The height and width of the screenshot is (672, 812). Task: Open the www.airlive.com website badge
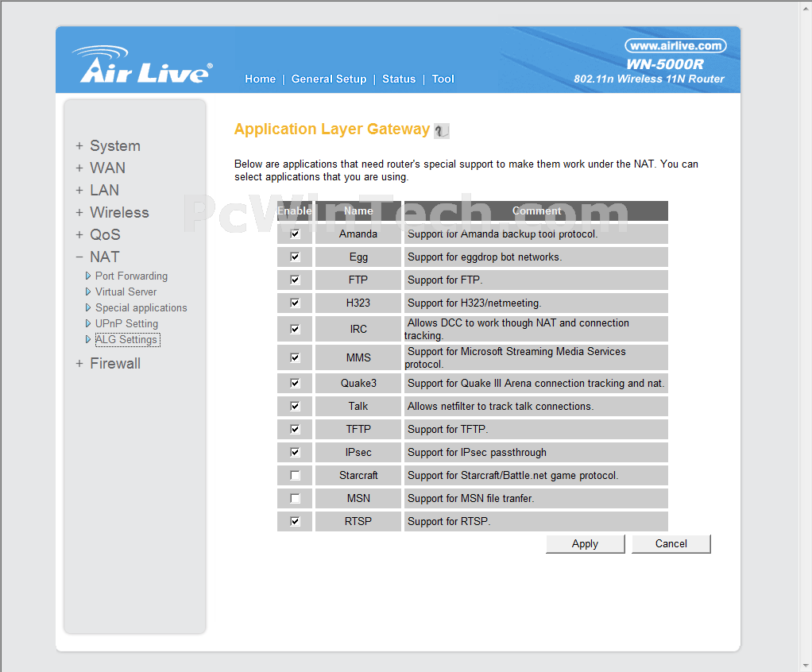pos(675,45)
